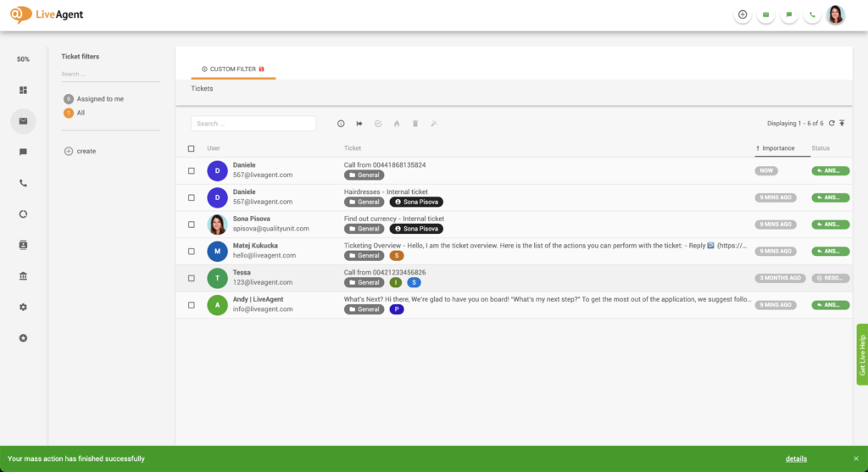The image size is (868, 472).
Task: Open the Chats section in left sidebar
Action: [23, 152]
